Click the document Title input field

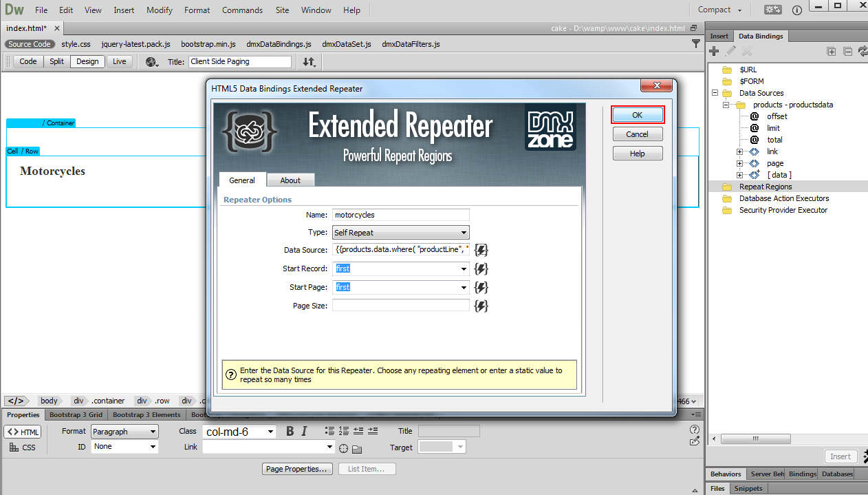click(x=240, y=61)
